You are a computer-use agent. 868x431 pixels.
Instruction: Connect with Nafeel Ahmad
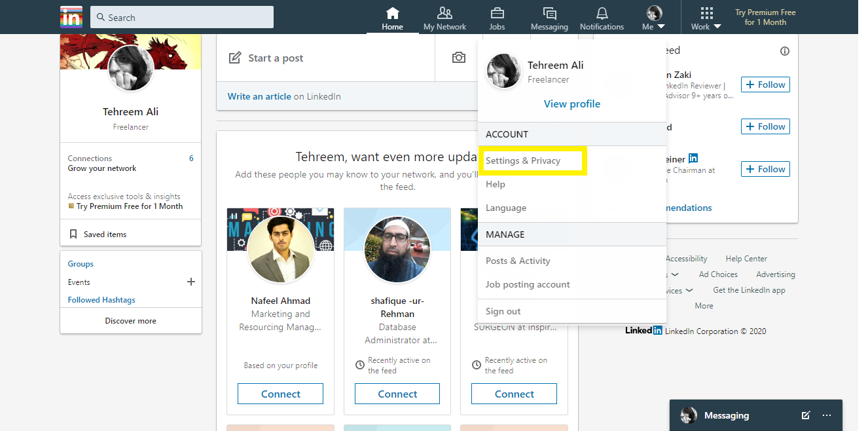click(x=281, y=394)
